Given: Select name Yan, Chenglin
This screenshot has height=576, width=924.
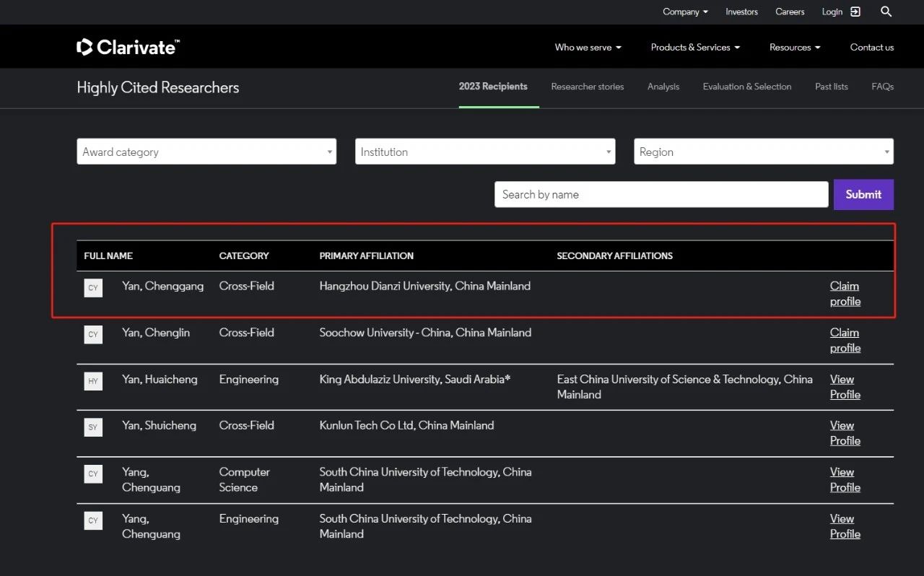Looking at the screenshot, I should click(156, 333).
